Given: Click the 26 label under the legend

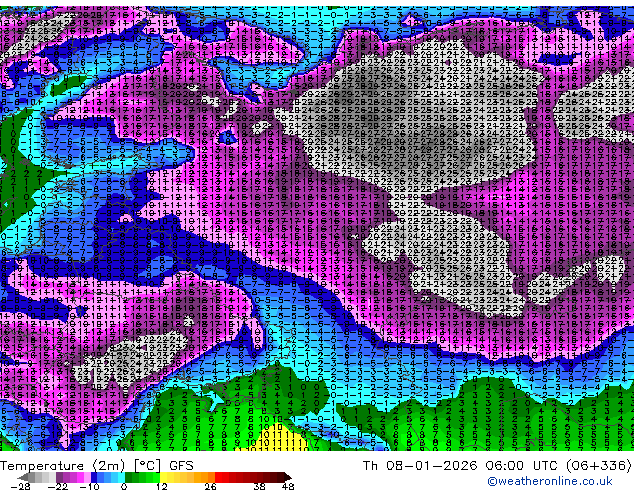Looking at the screenshot, I should point(210,486).
